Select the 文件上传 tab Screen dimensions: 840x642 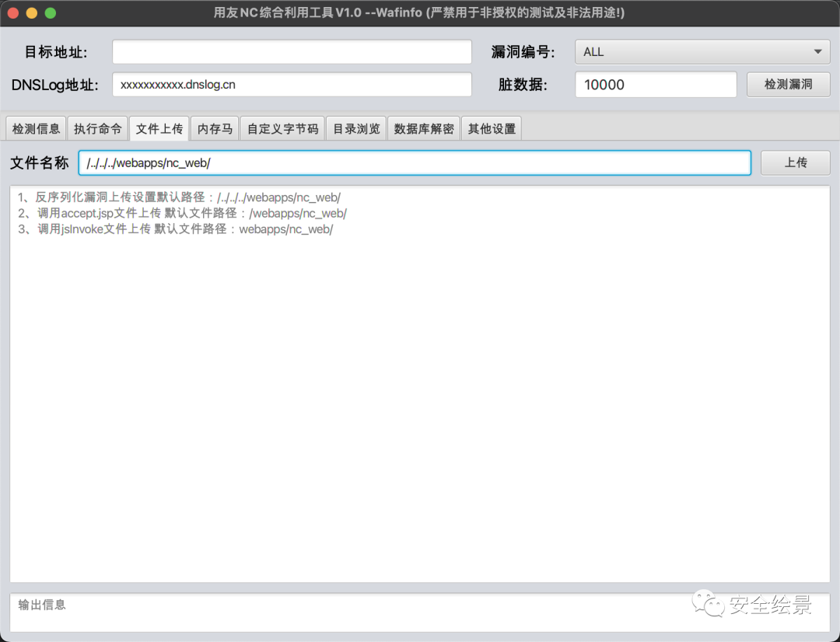[159, 128]
